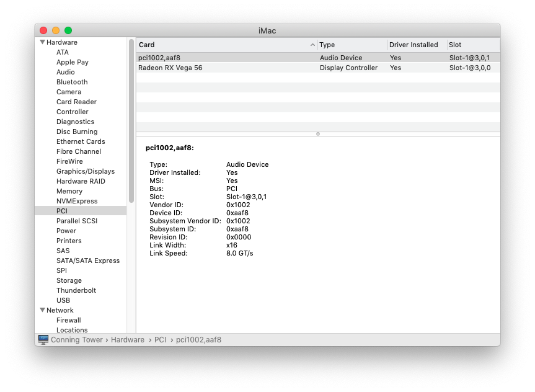The image size is (535, 392).
Task: Show Power information
Action: click(66, 231)
